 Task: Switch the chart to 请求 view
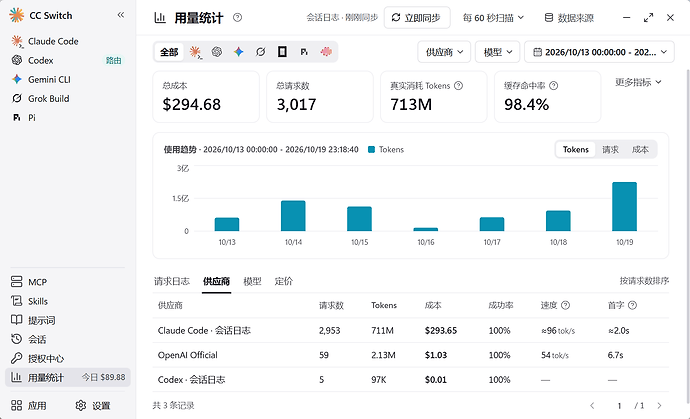(x=610, y=150)
